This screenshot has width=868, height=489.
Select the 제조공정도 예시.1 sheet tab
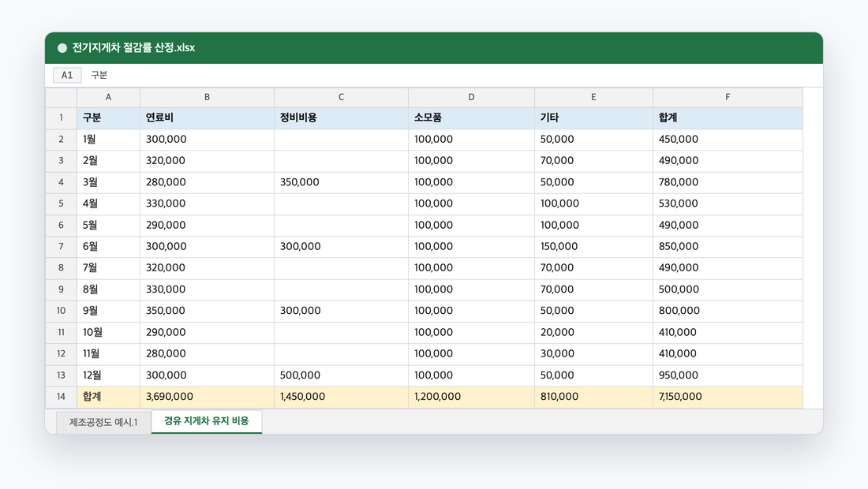point(103,422)
